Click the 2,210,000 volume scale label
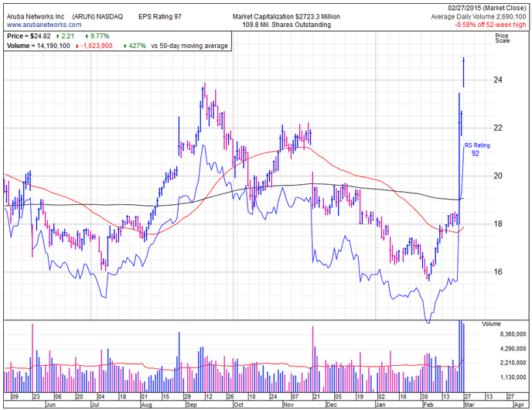Screen dimensions: 532x410 click(x=513, y=363)
